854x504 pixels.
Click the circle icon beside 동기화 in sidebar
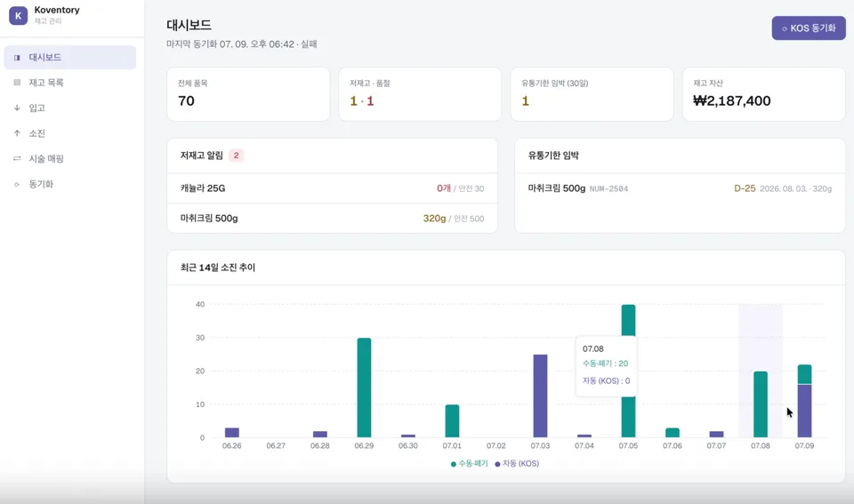[x=17, y=185]
